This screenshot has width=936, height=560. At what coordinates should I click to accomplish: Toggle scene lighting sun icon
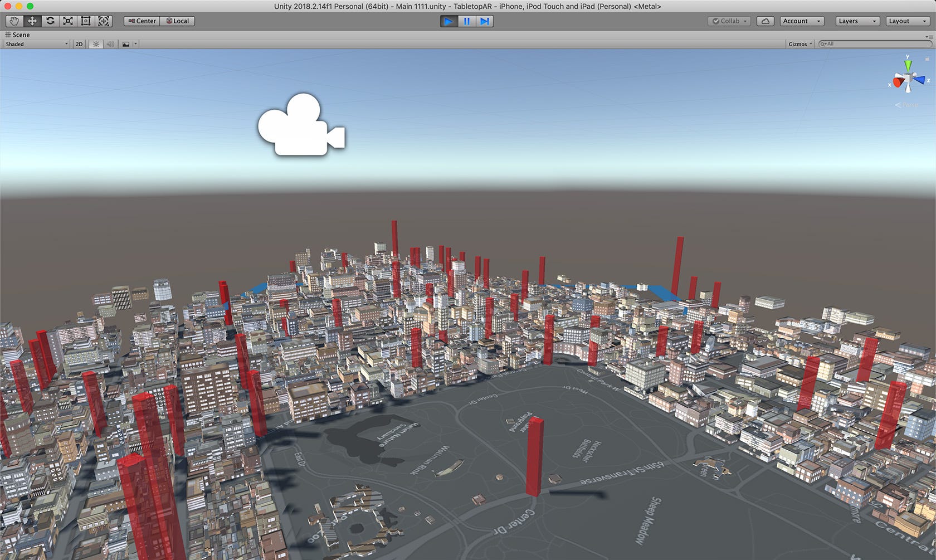point(96,44)
